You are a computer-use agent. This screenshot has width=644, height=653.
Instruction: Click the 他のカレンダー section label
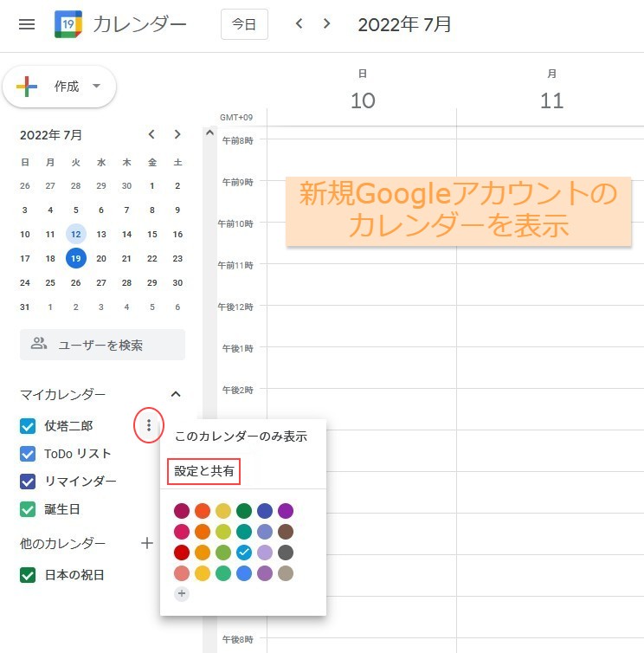pos(62,543)
